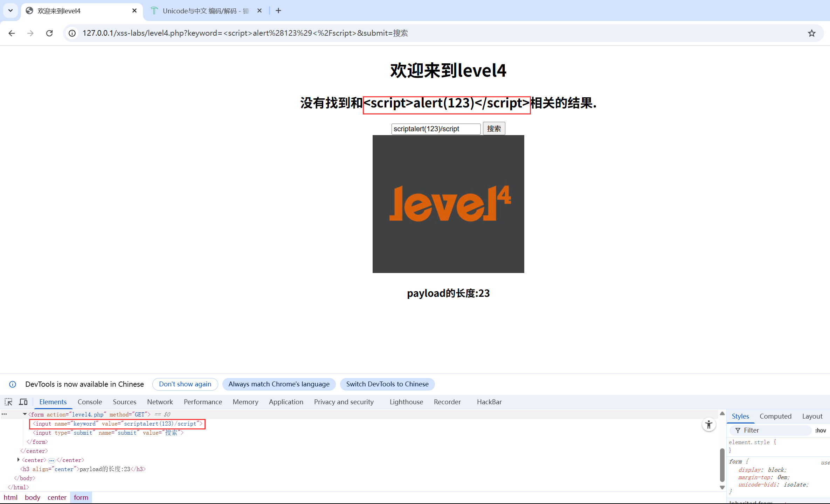Image resolution: width=830 pixels, height=504 pixels.
Task: Click center in the DOM breadcrumb
Action: [x=57, y=498]
